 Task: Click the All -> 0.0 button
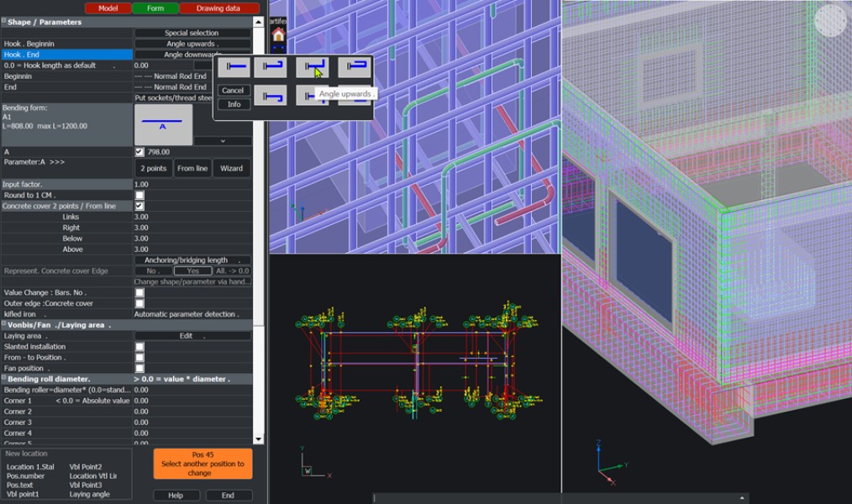coord(233,270)
